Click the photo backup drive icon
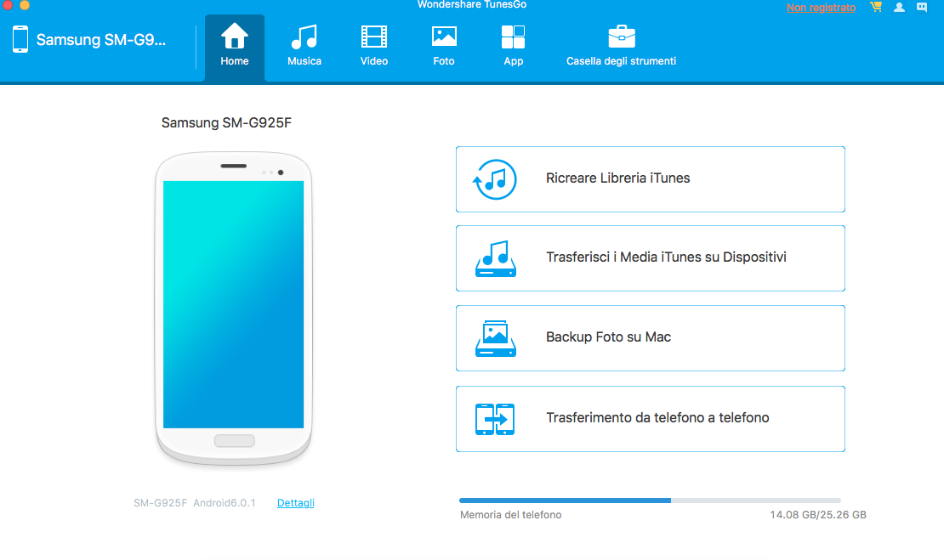 pos(496,338)
